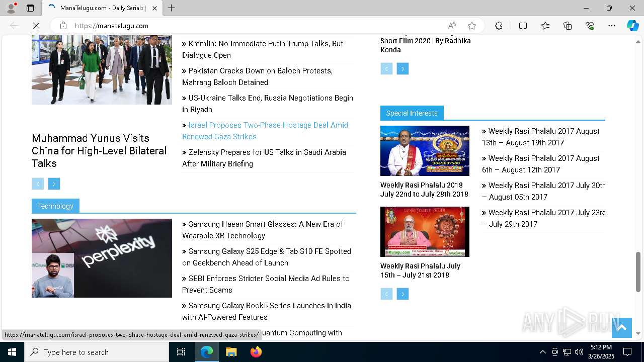The image size is (644, 362).
Task: Open the notification center icon
Action: (627, 352)
